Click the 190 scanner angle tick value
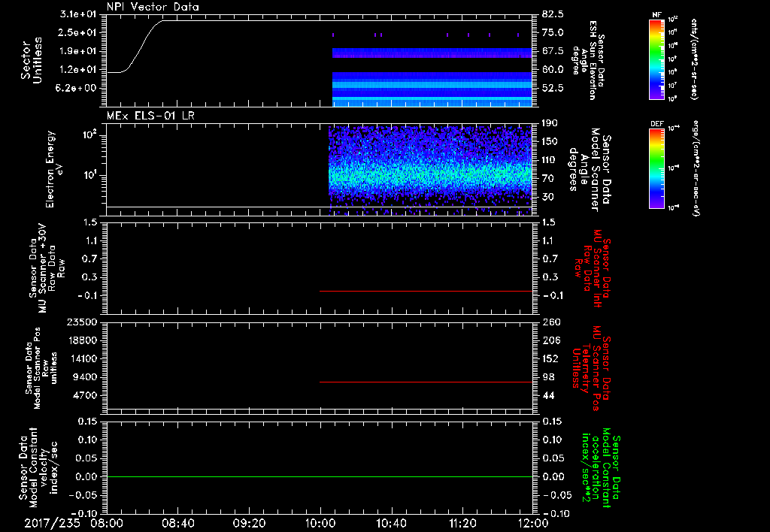 point(550,123)
